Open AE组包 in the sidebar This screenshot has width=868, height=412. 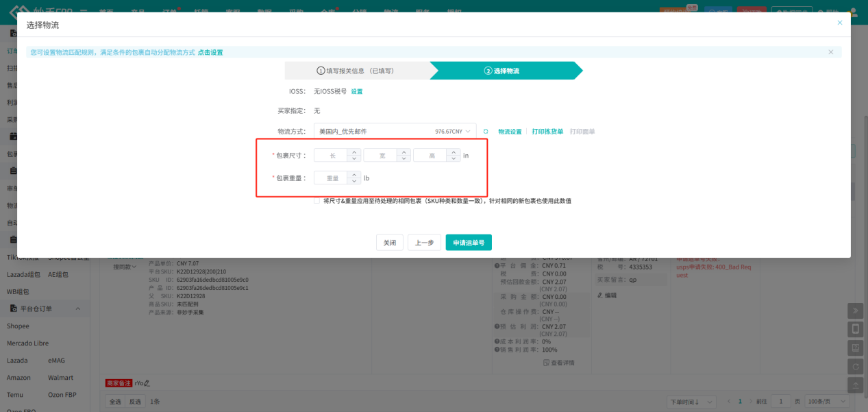tap(58, 274)
